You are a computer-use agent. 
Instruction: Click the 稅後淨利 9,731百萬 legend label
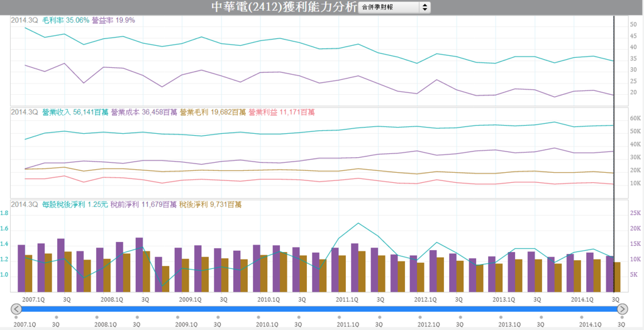[x=209, y=204]
